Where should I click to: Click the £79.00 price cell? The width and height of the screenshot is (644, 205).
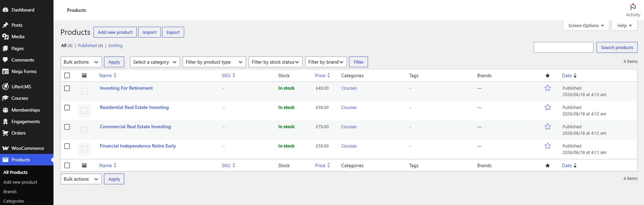tap(322, 127)
